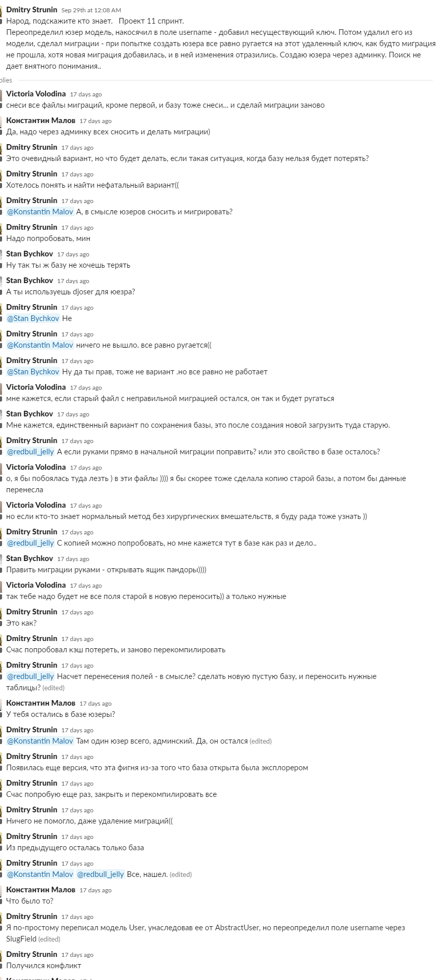Open the @redbull_jelly mention before "С копией можно"

30,543
